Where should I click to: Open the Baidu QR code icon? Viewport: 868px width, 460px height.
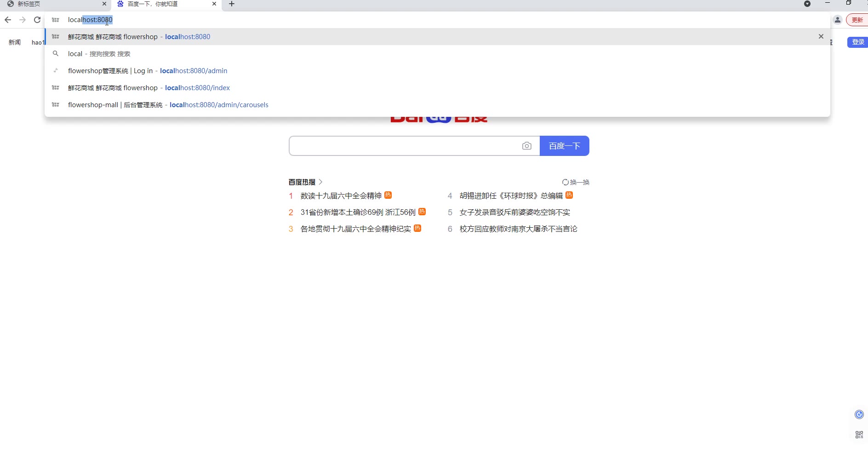(859, 435)
